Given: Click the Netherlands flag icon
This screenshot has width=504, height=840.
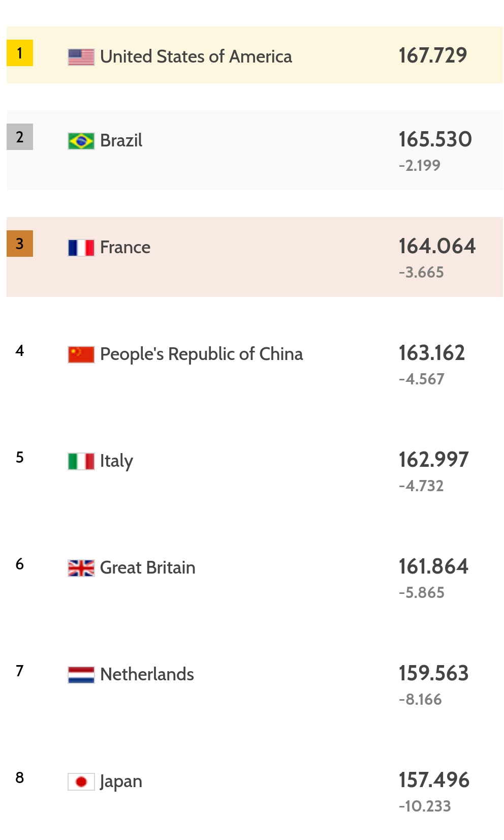Looking at the screenshot, I should point(81,675).
